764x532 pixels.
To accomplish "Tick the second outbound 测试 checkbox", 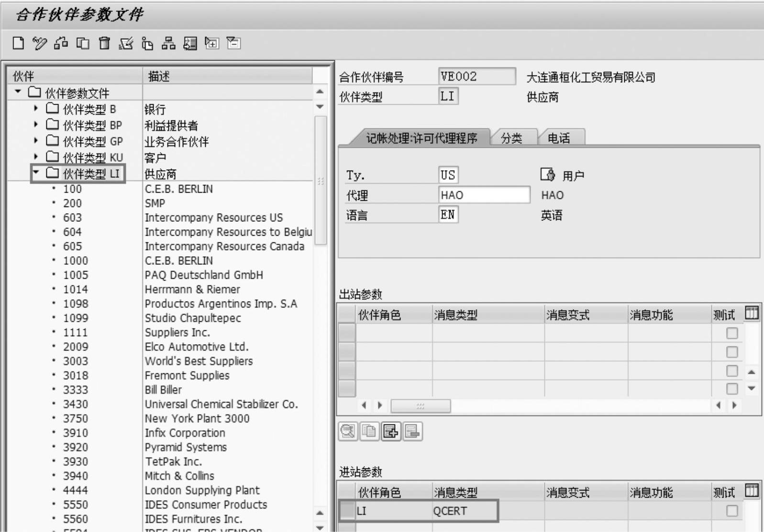I will [731, 352].
